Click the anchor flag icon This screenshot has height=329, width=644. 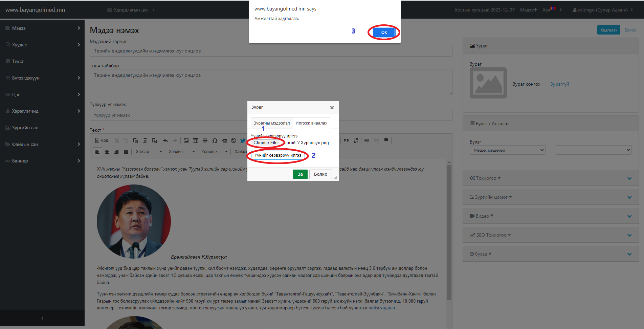pyautogui.click(x=386, y=140)
